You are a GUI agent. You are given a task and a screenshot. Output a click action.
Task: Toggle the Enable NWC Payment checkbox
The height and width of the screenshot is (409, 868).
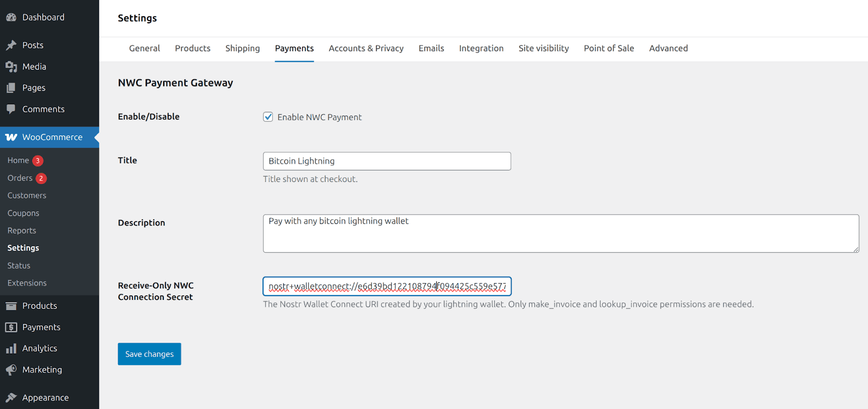tap(268, 117)
